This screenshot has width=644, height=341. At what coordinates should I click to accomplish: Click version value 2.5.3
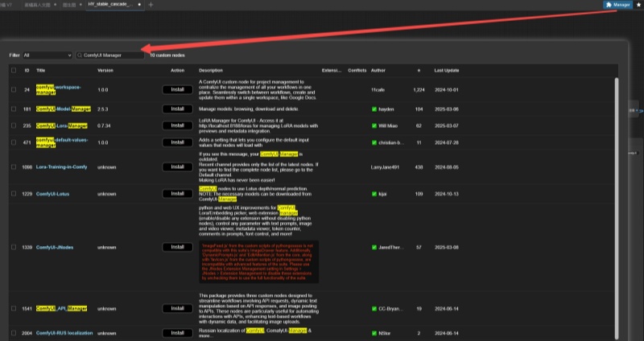point(103,109)
